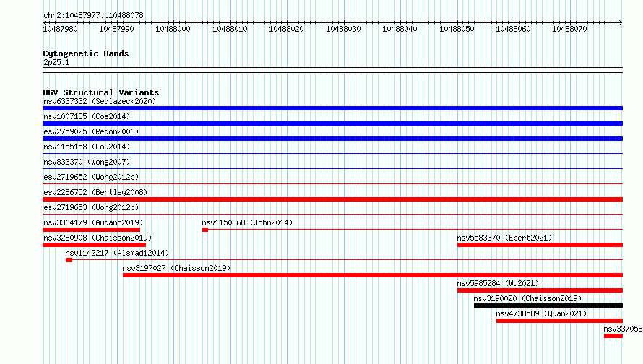Click the red bar under nsv3280908
The image size is (643, 364).
[x=95, y=245]
